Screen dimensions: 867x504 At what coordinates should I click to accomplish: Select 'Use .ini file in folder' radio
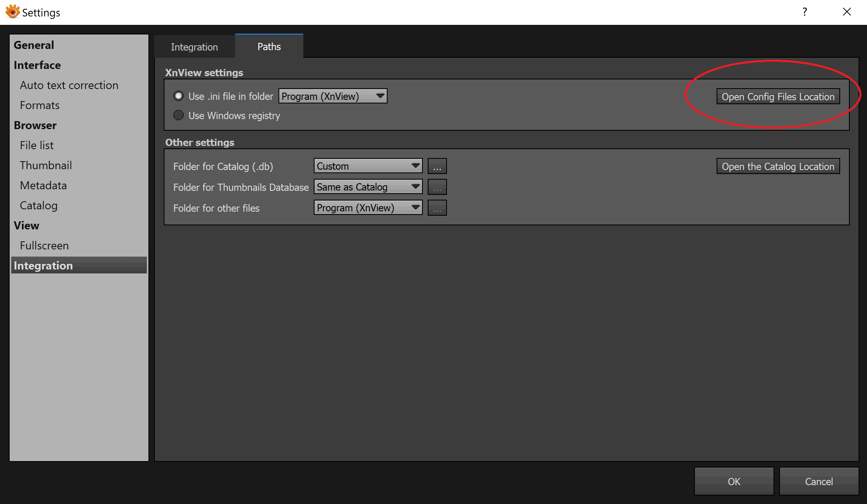click(179, 96)
